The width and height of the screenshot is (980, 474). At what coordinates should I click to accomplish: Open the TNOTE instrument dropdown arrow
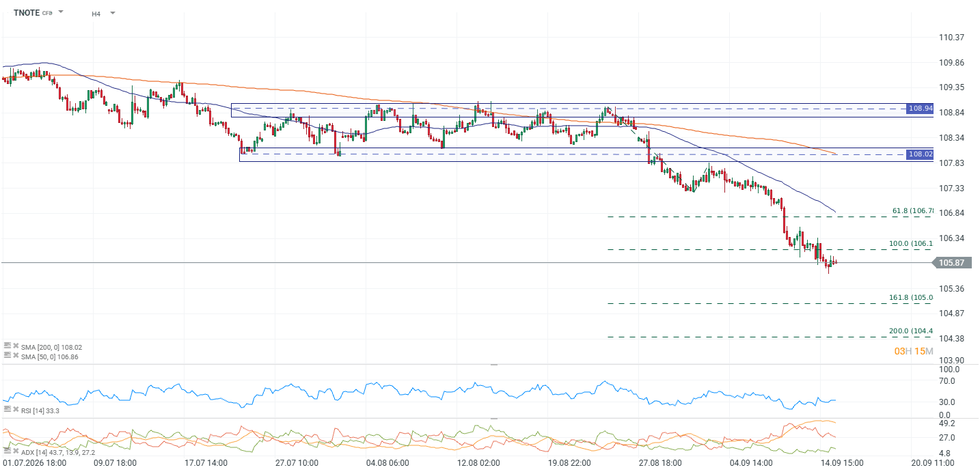point(61,12)
